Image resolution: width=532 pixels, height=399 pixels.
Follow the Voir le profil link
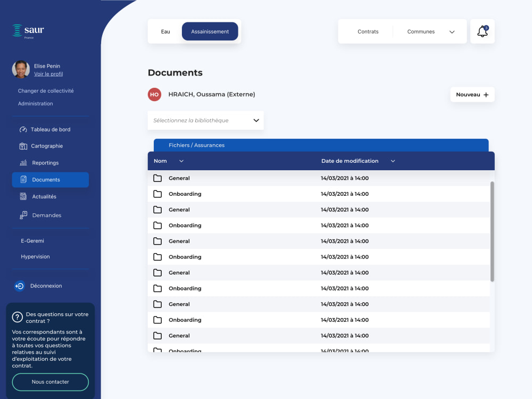tap(48, 74)
